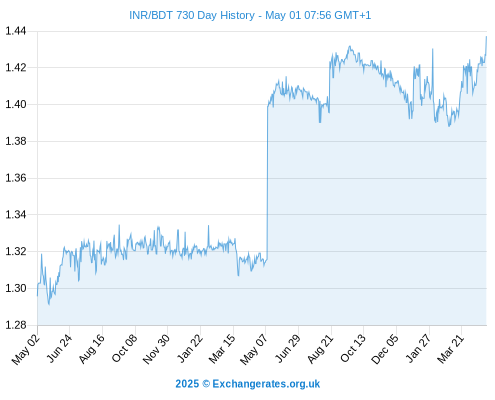
Task: Click the Dec 05 date label
Action: click(x=385, y=349)
